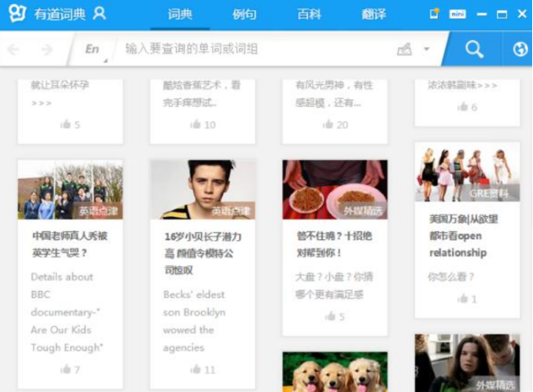Click the 大盘？小盘？ summary text
533x392 pixels.
[334, 285]
